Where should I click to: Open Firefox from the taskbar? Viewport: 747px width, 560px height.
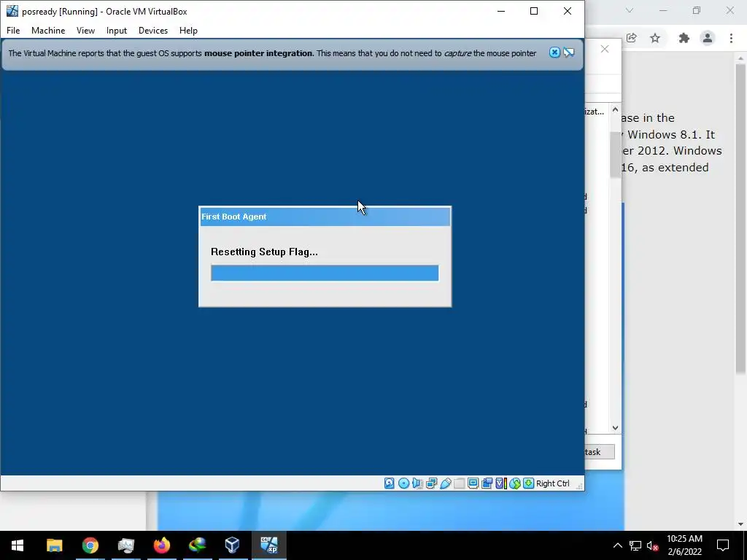tap(161, 545)
